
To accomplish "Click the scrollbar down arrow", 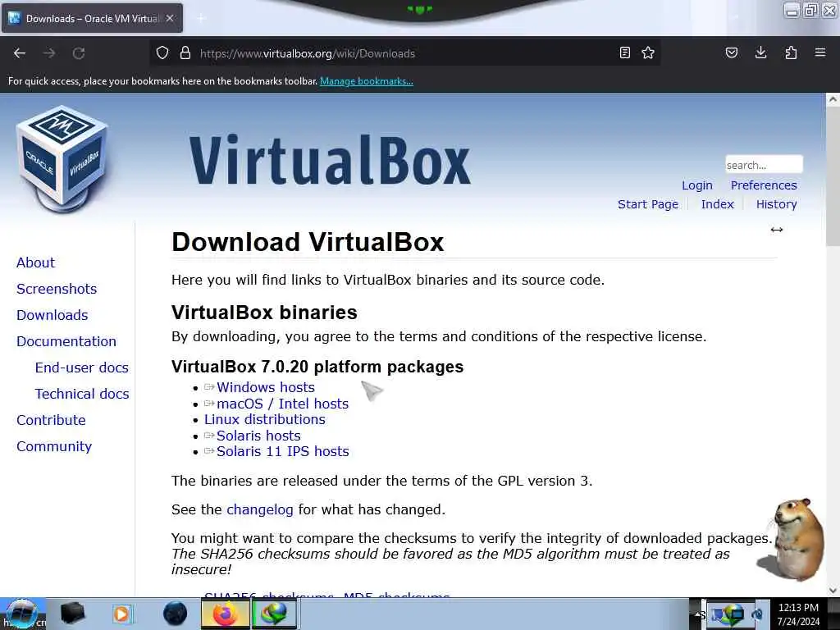I will tap(833, 591).
